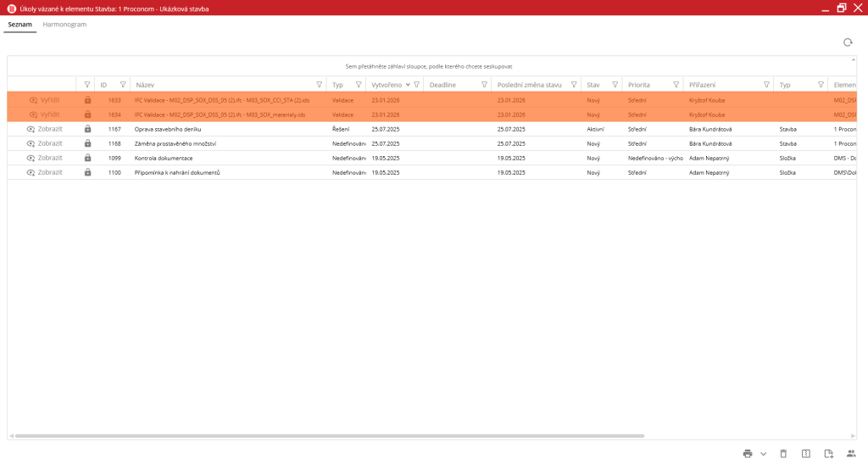Click the printer icon in bottom toolbar
Screen dimensions: 868x464
747,454
